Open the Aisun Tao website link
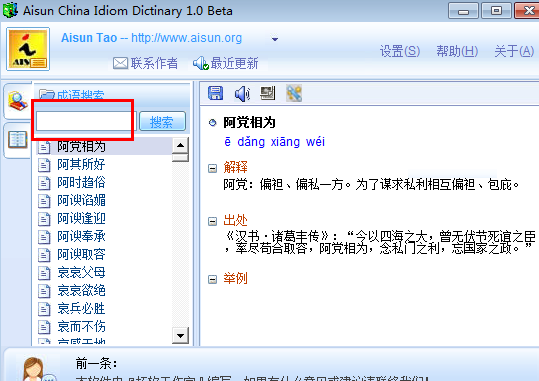This screenshot has width=539, height=381. 152,38
